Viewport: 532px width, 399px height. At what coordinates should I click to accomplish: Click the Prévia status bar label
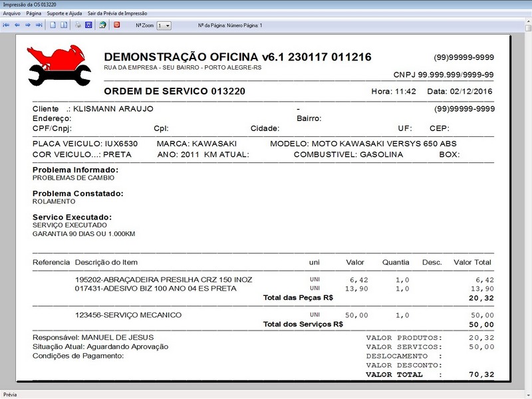9,393
